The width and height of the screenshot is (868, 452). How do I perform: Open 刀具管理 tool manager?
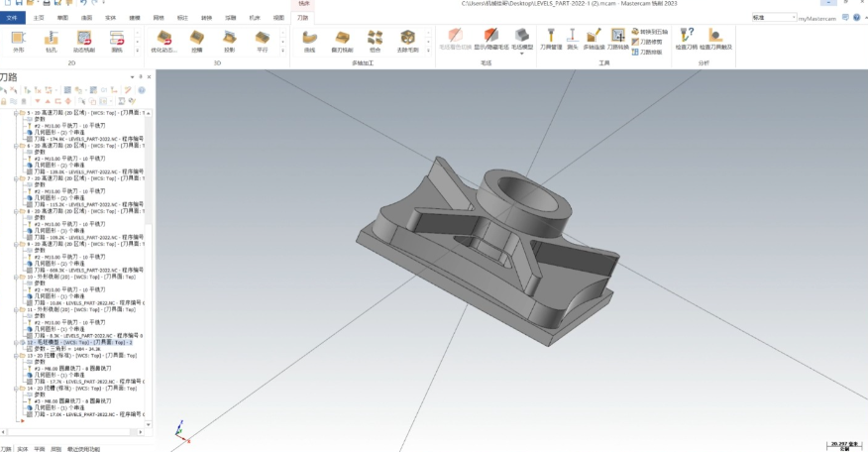click(551, 40)
